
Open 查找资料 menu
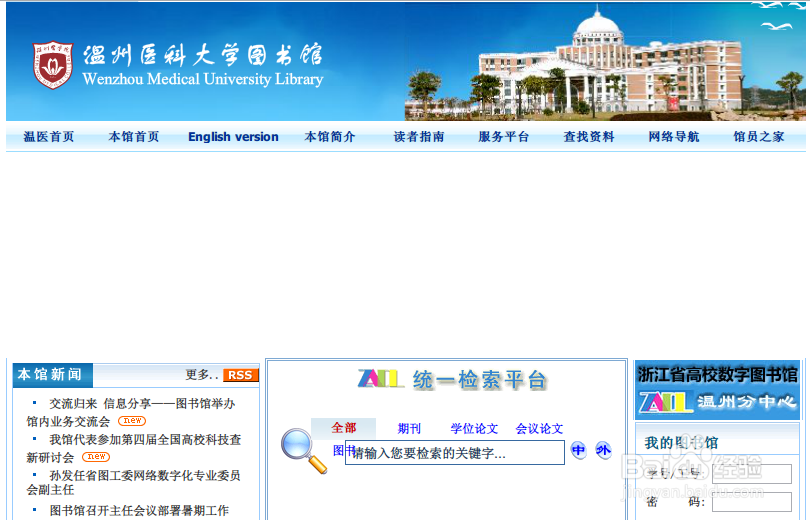589,137
